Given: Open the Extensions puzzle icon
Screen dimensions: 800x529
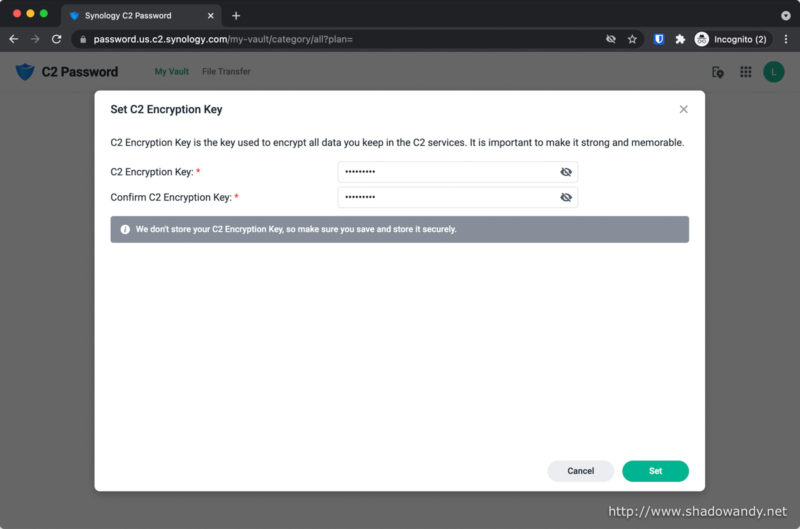Looking at the screenshot, I should 680,39.
